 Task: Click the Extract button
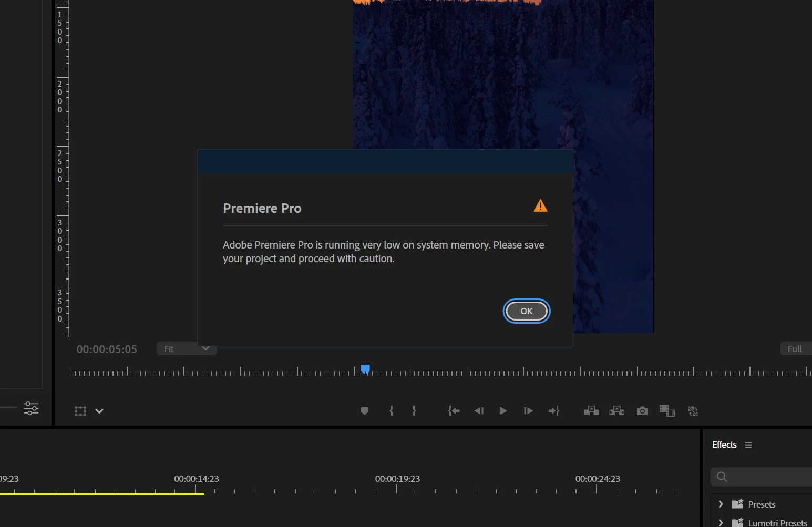616,411
